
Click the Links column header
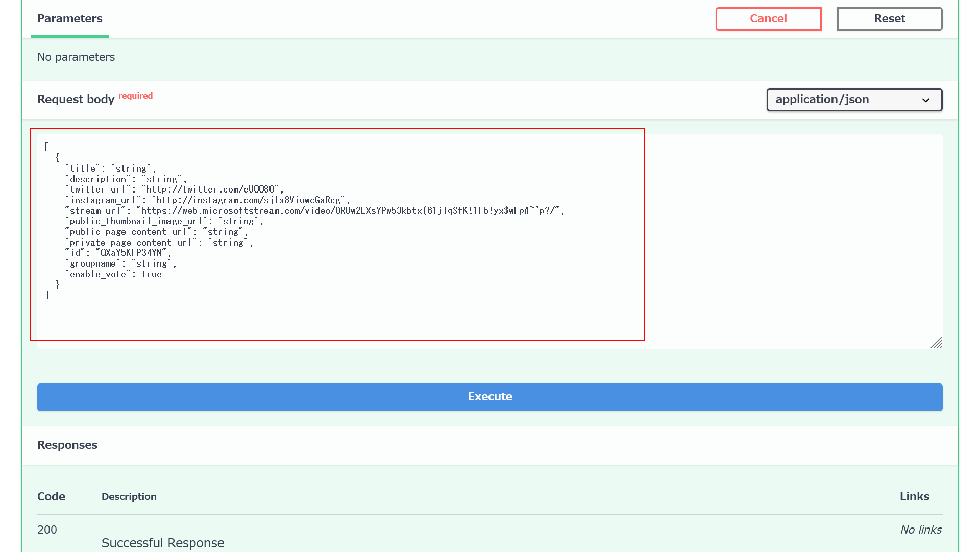coord(914,497)
